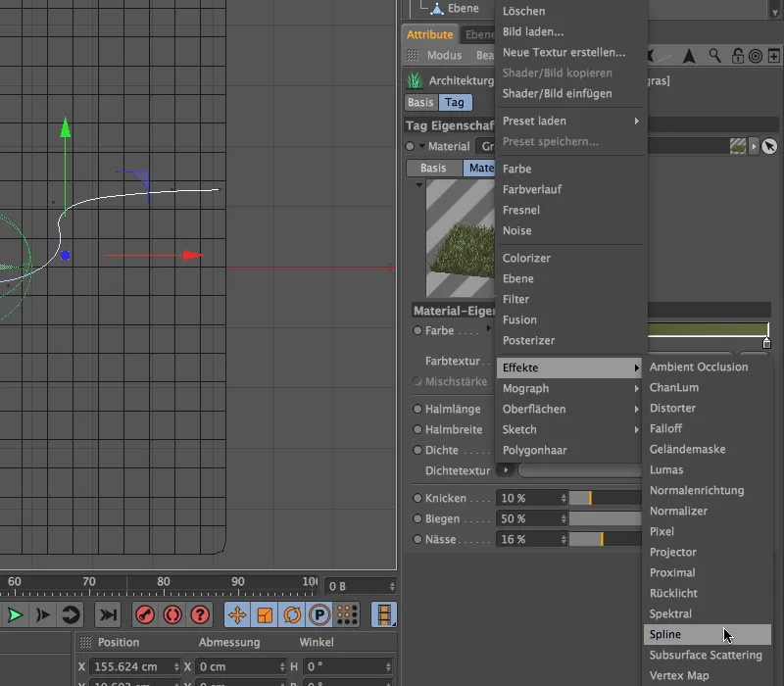The width and height of the screenshot is (784, 686).
Task: Select Subsurface Scattering effect
Action: (707, 655)
